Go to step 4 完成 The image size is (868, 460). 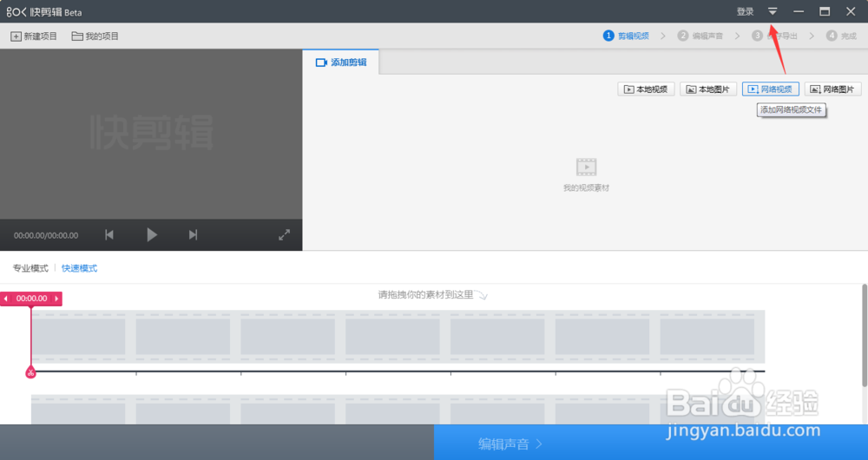coord(841,36)
